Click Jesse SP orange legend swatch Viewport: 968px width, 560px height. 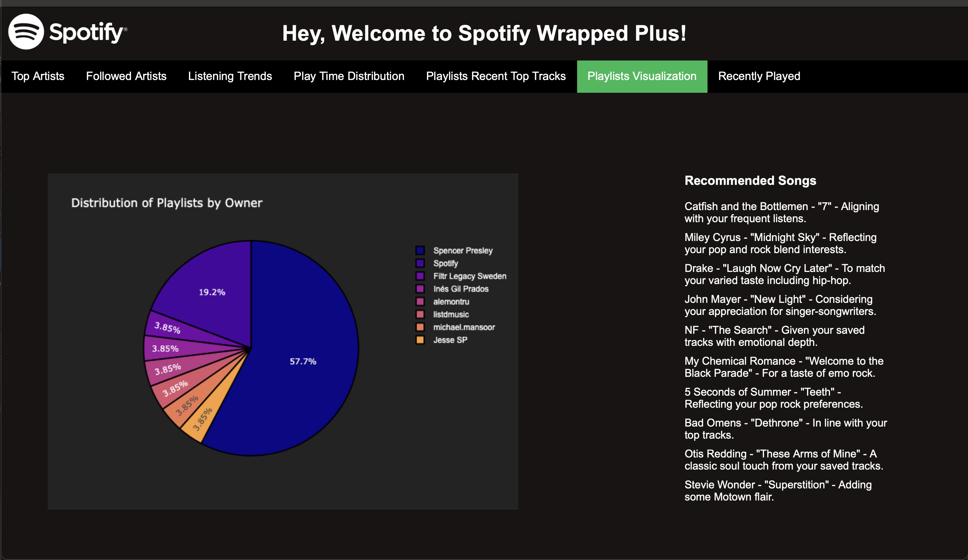point(420,339)
